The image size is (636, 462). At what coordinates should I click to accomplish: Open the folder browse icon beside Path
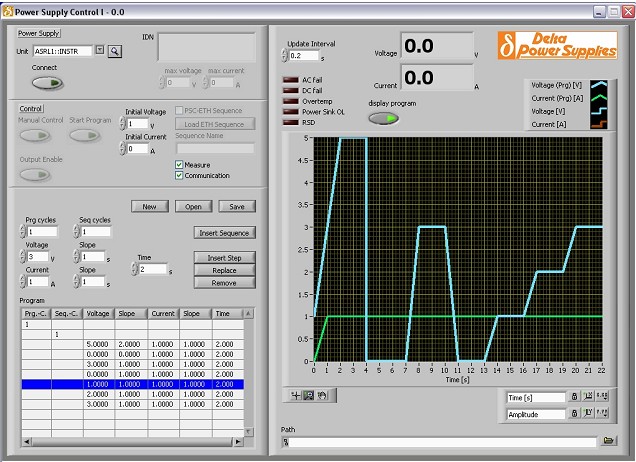click(x=608, y=440)
